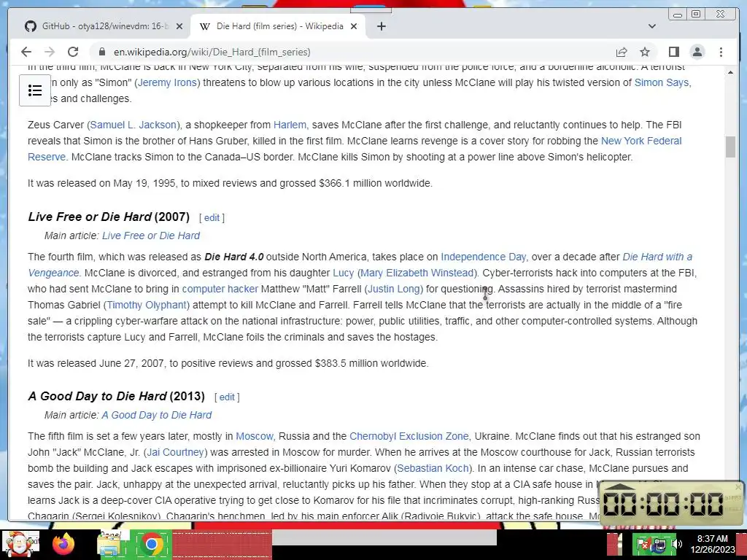This screenshot has width=747, height=560.
Task: Click the Santa start button on taskbar
Action: (20, 542)
